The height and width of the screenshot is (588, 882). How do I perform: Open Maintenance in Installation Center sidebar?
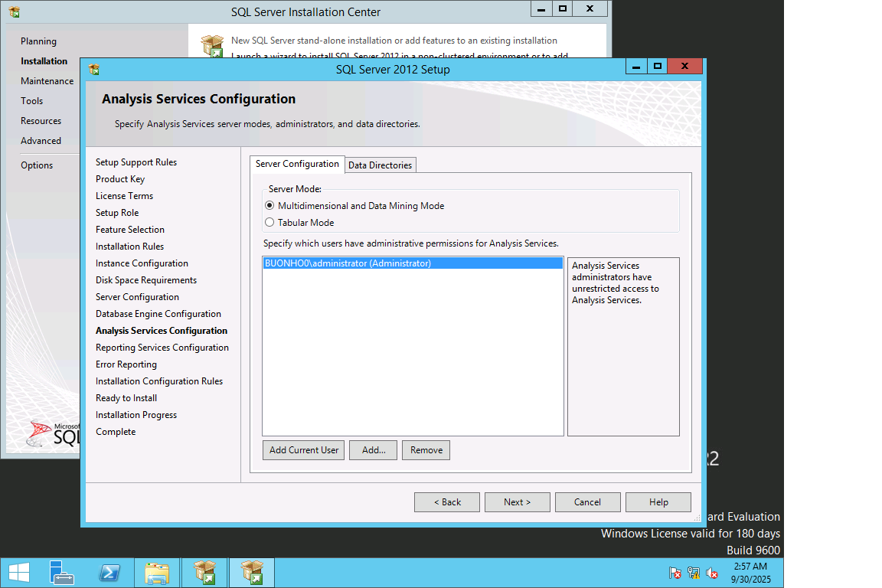[47, 81]
